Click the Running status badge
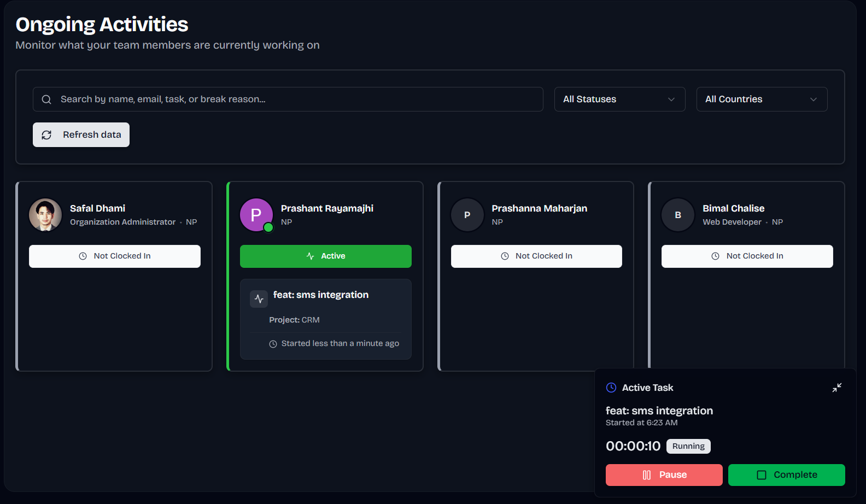This screenshot has height=504, width=866. (688, 446)
